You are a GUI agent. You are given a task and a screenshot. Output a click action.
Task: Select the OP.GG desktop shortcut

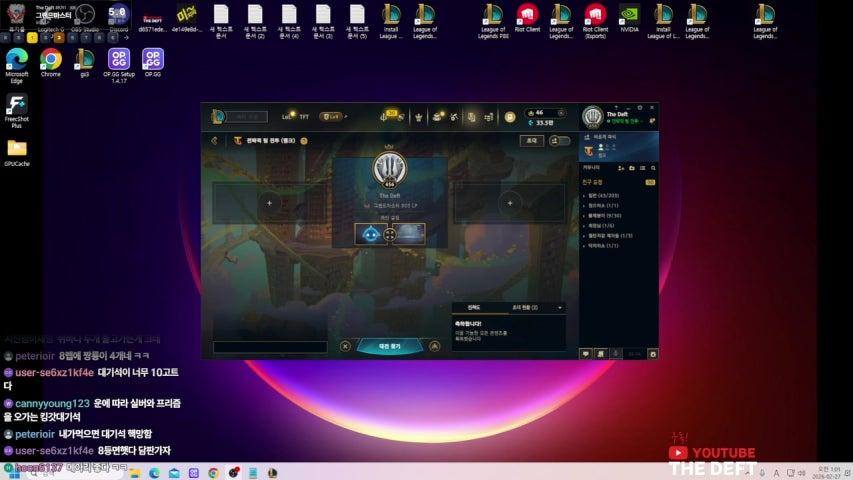[x=153, y=63]
